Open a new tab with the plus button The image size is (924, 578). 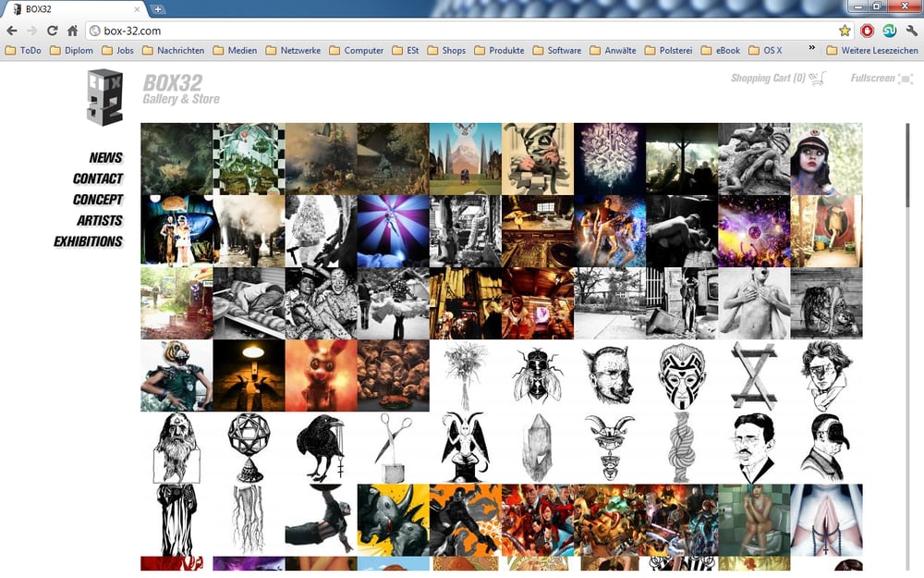point(157,9)
